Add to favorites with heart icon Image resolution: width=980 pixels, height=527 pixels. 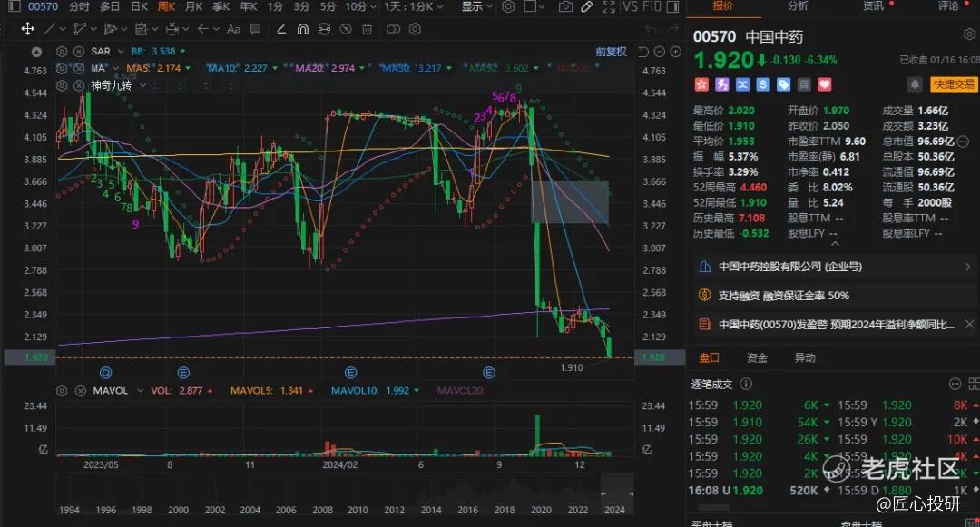824,84
